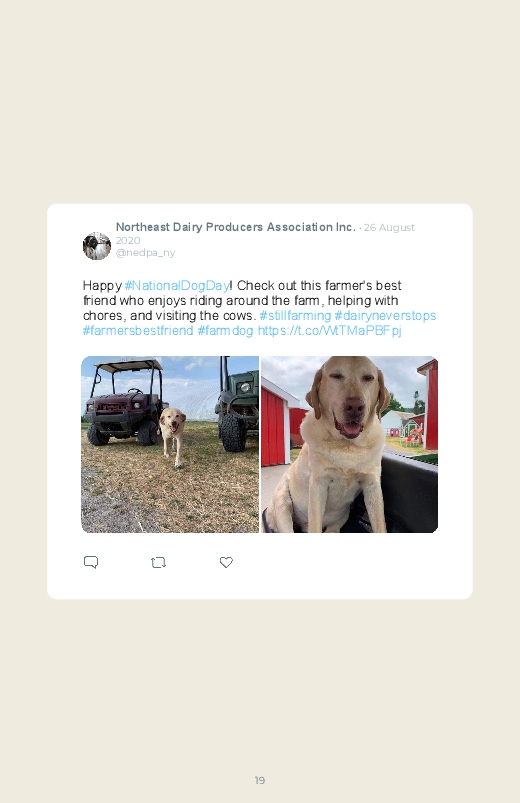The image size is (520, 803).
Task: Like the tweet with the heart icon
Action: (226, 562)
